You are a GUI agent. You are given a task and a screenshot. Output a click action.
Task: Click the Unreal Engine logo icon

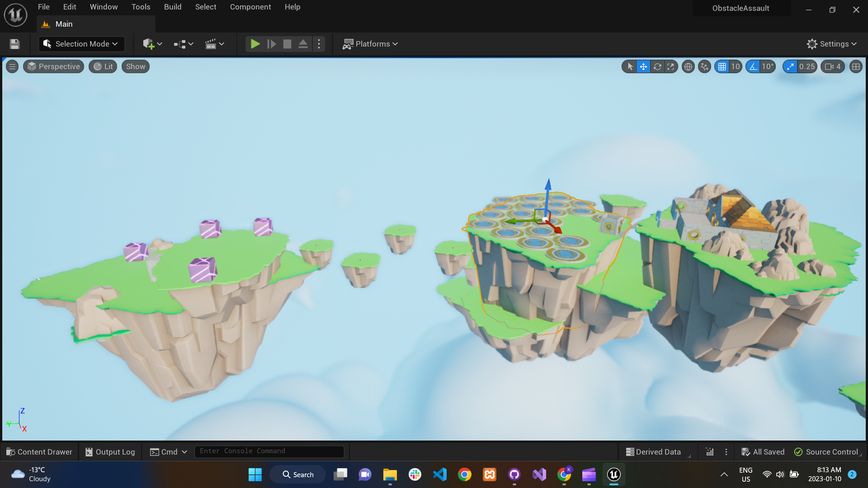click(x=15, y=14)
